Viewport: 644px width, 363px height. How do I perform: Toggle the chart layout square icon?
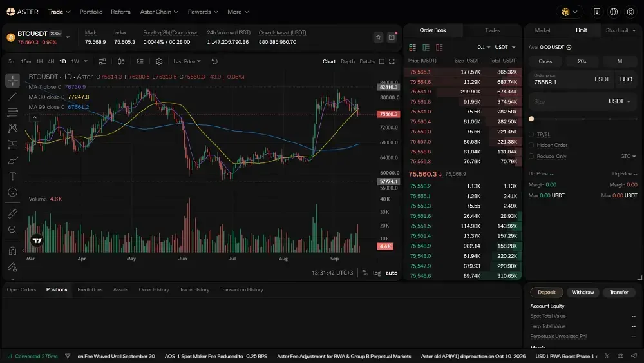click(381, 61)
